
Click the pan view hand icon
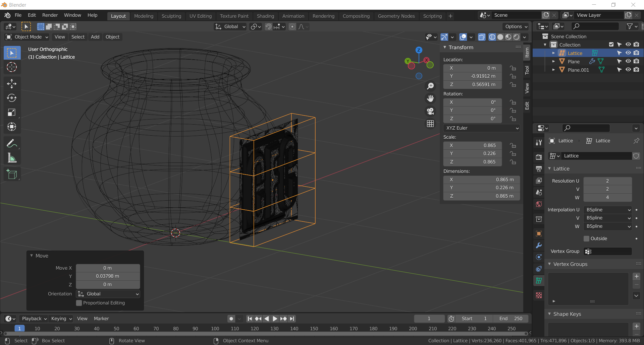click(430, 98)
